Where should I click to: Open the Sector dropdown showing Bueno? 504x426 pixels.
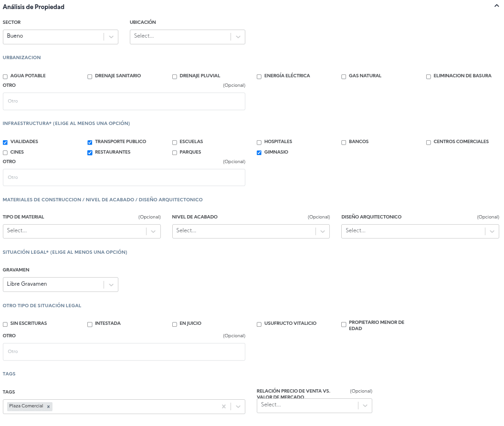[111, 37]
